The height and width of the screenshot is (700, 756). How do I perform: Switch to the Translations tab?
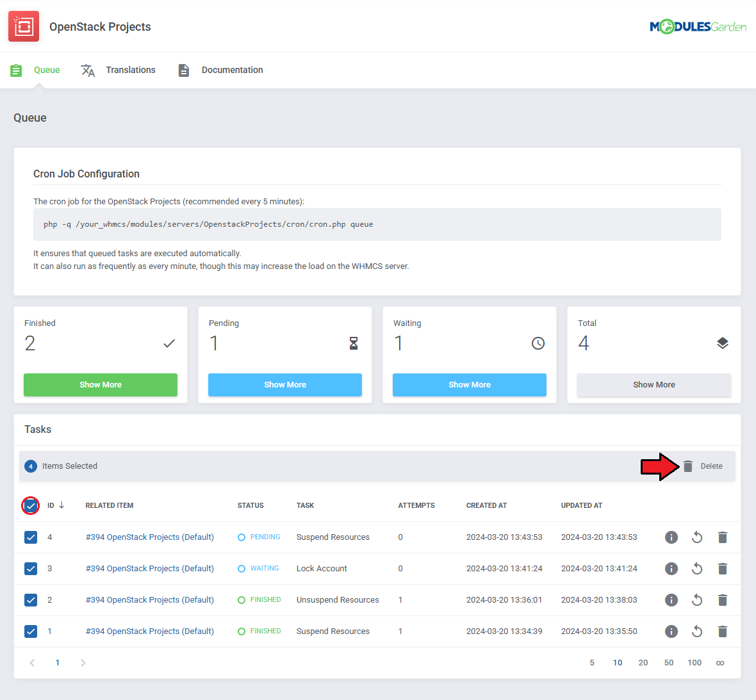click(131, 70)
